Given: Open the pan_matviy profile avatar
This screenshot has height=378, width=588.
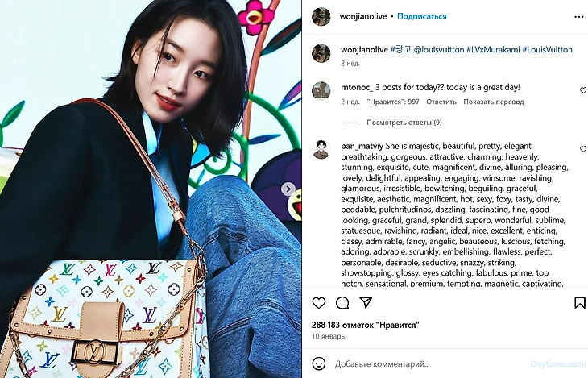Looking at the screenshot, I should pyautogui.click(x=321, y=149).
